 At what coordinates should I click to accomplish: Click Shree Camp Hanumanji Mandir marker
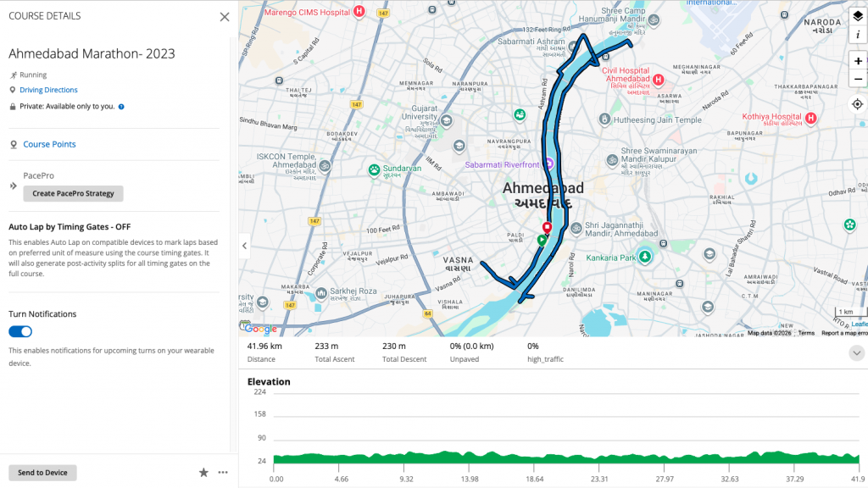point(654,20)
